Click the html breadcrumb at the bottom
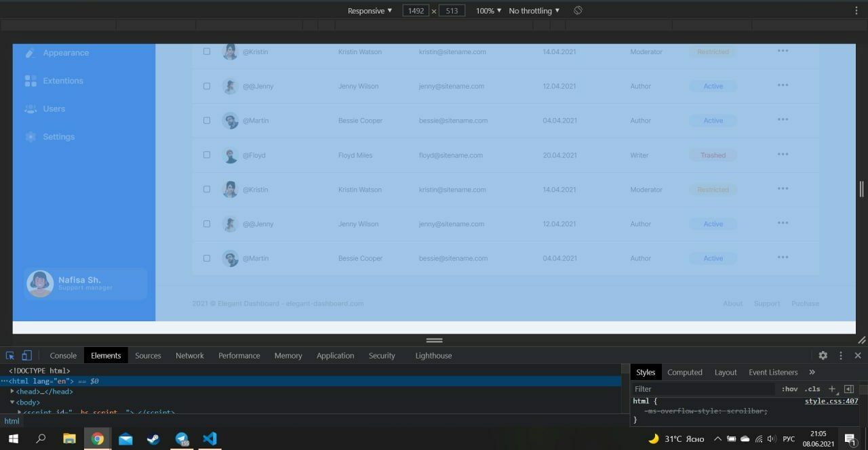The width and height of the screenshot is (868, 450). point(12,421)
